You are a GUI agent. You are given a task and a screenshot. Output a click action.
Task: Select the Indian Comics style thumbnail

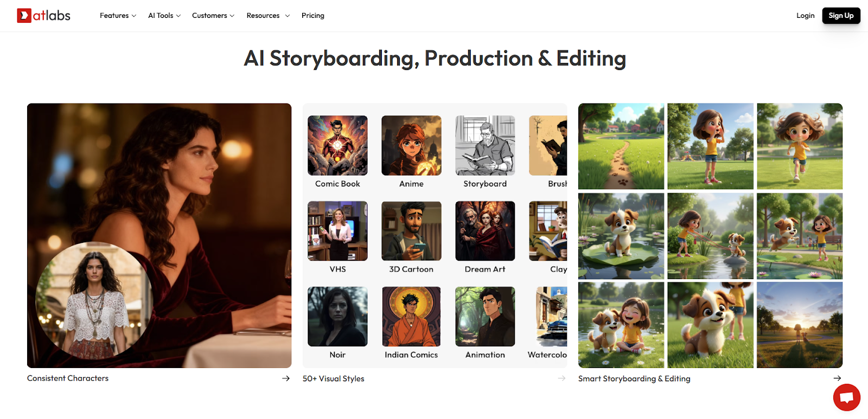(411, 317)
